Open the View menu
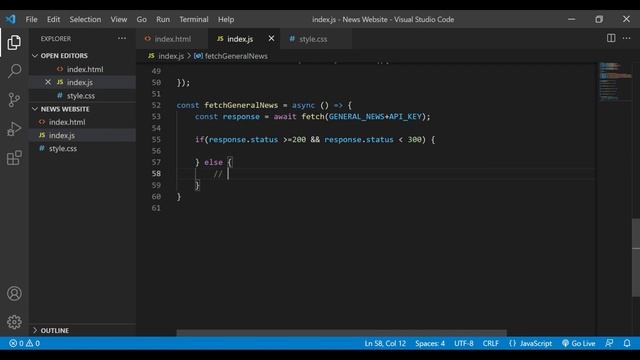This screenshot has height=360, width=640. 118,19
